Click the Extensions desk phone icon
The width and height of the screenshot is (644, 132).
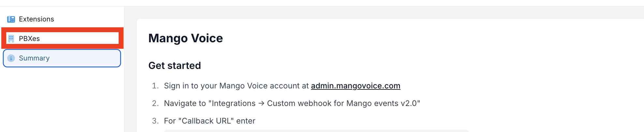click(x=11, y=19)
